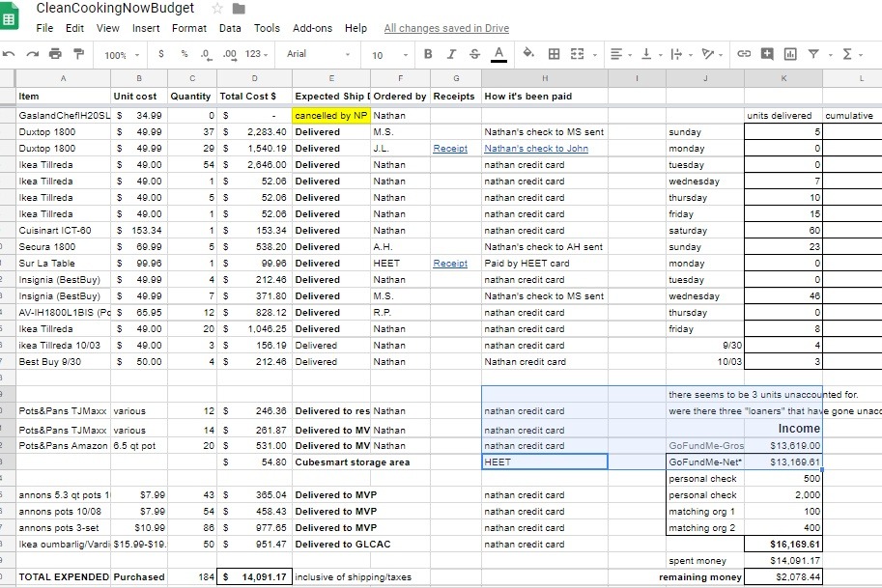Open the Format menu

tap(189, 28)
